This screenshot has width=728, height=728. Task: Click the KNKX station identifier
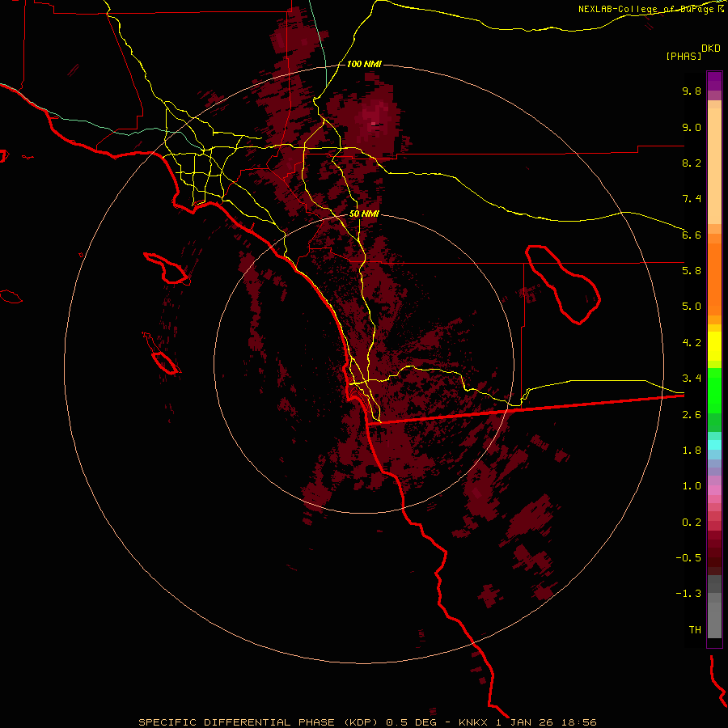(473, 722)
